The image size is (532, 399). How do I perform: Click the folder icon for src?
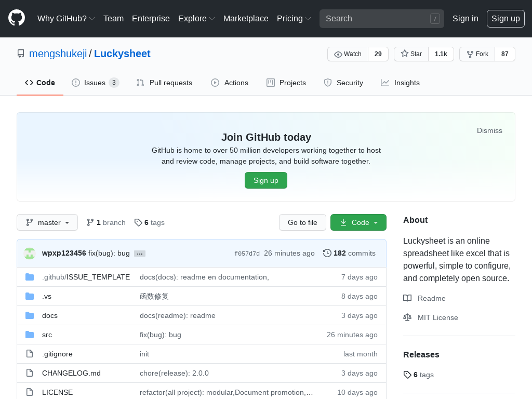tap(30, 335)
